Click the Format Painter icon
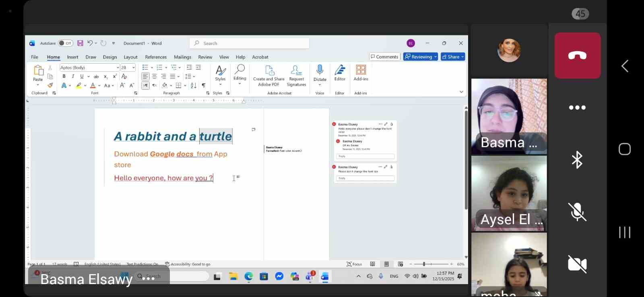644x297 pixels. [x=50, y=85]
